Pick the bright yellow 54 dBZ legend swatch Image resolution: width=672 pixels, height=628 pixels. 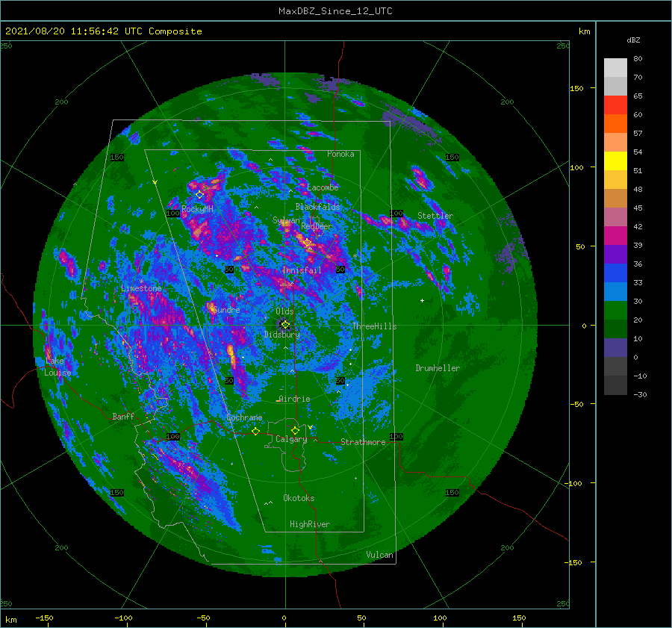[x=615, y=161]
